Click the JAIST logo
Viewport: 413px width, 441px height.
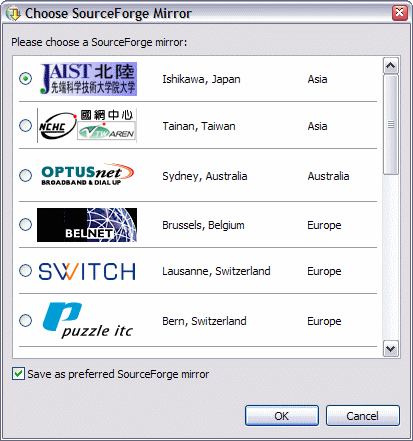pyautogui.click(x=88, y=79)
